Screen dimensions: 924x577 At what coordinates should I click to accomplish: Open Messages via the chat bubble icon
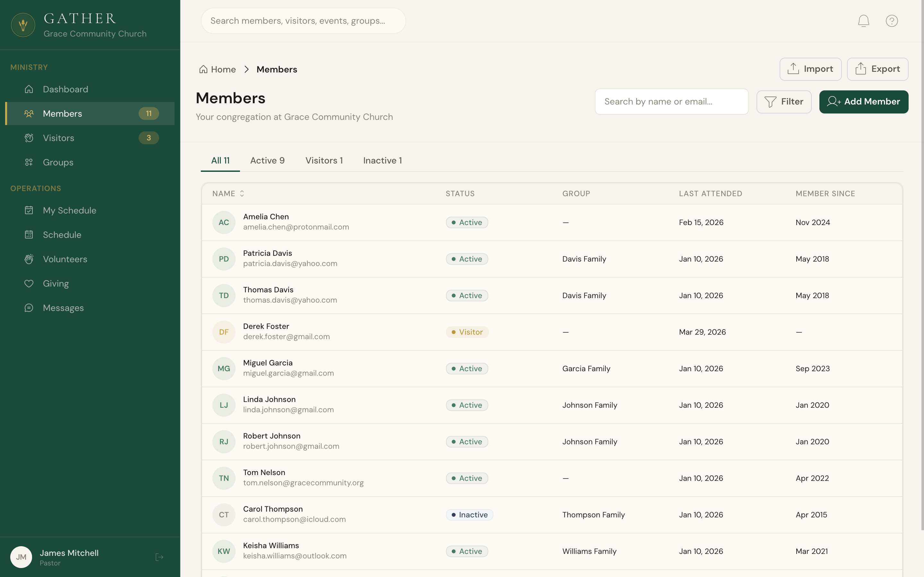(30, 308)
